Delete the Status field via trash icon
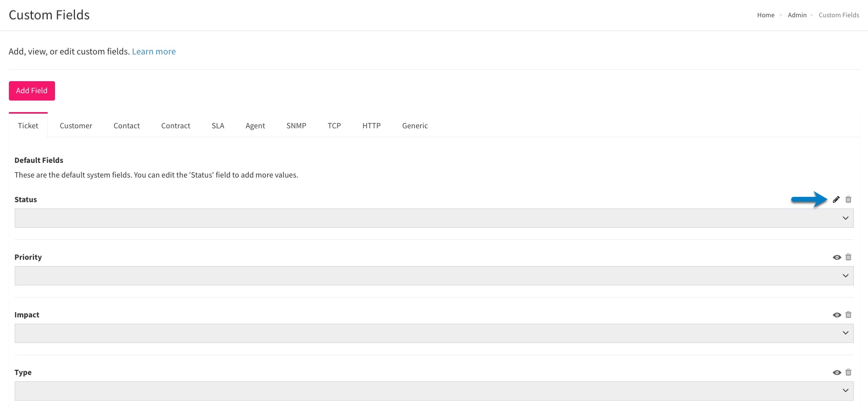 (848, 200)
